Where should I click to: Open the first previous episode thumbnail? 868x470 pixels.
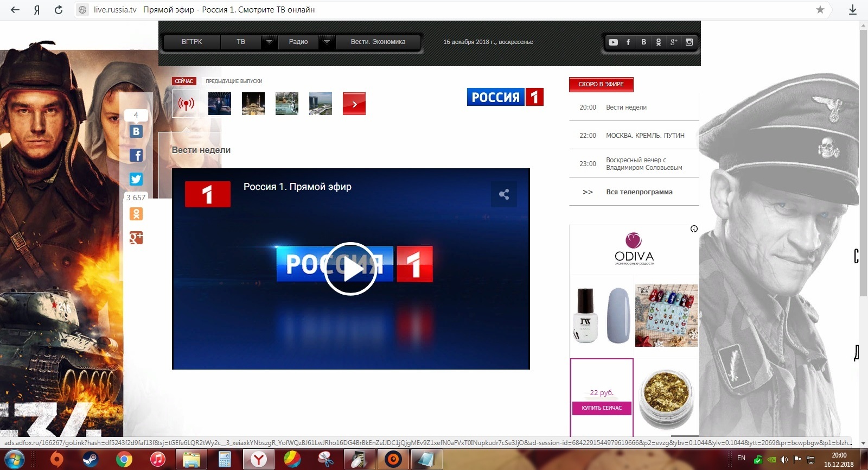(x=220, y=104)
